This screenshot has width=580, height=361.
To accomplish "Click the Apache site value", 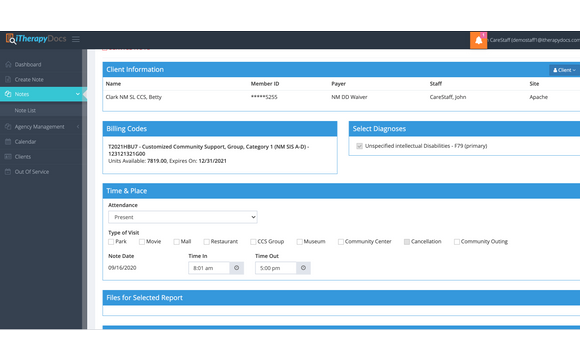I will (539, 97).
